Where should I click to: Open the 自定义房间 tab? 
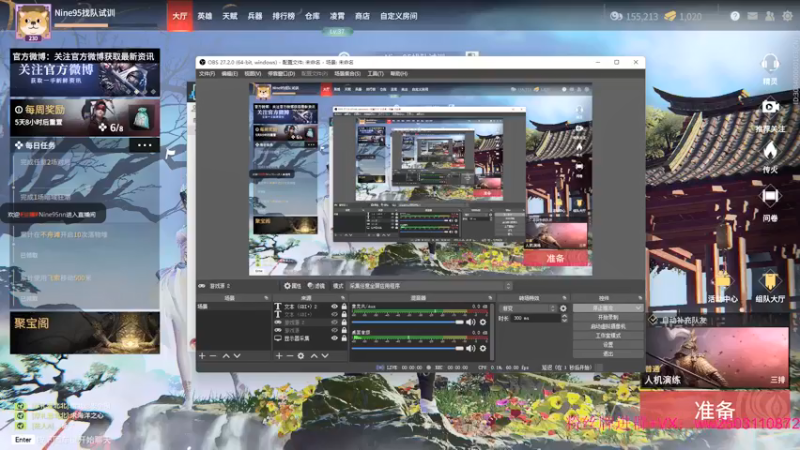[398, 16]
